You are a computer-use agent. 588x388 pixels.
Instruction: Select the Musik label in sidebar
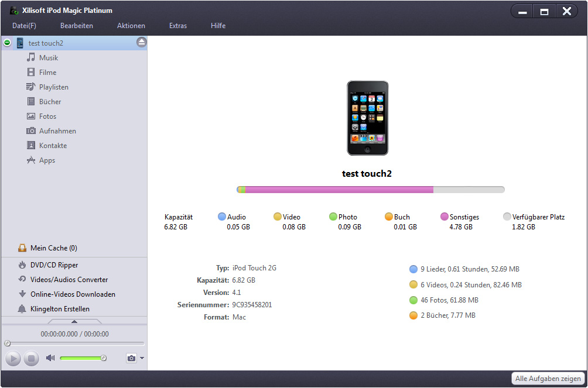click(x=49, y=58)
